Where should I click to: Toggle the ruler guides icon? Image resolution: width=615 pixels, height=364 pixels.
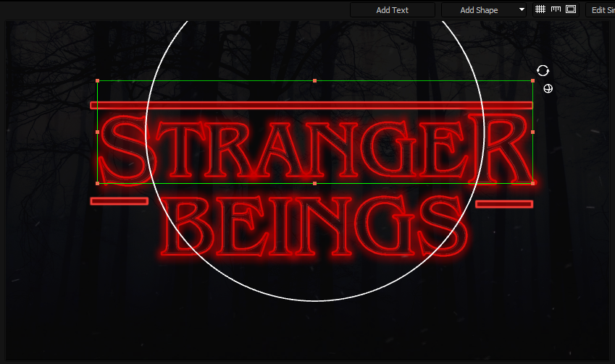pos(556,9)
